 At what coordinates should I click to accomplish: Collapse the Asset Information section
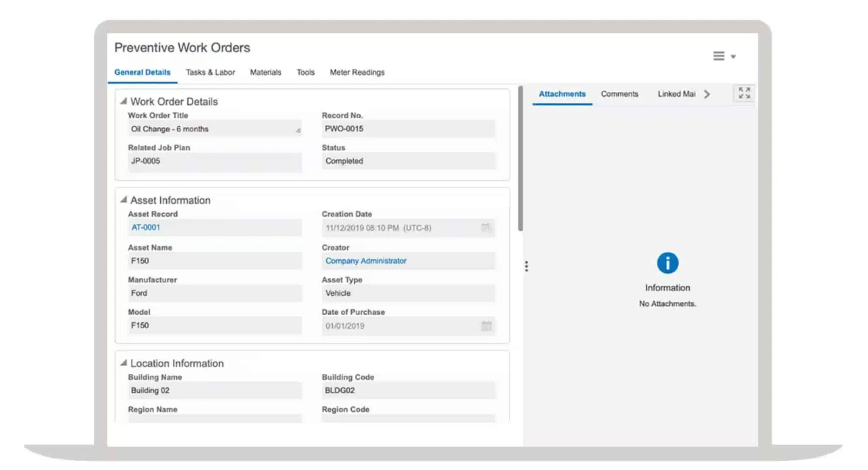coord(123,199)
